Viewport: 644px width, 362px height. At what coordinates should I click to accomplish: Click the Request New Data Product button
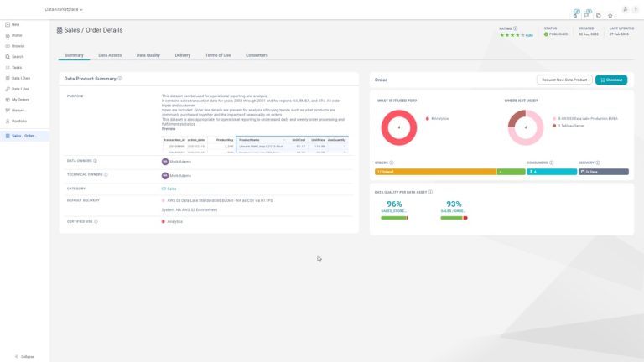pyautogui.click(x=564, y=80)
